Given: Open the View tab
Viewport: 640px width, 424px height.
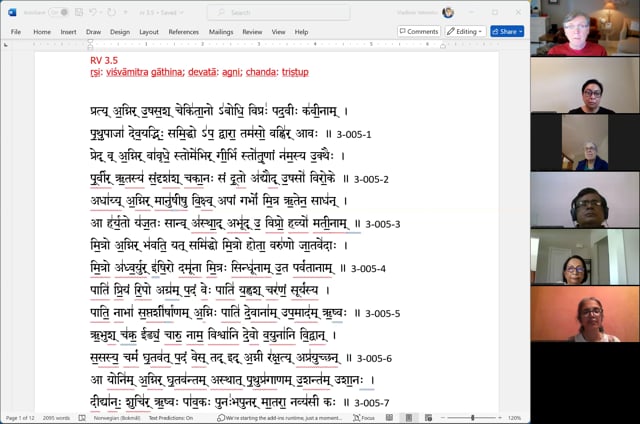Looking at the screenshot, I should (x=278, y=32).
